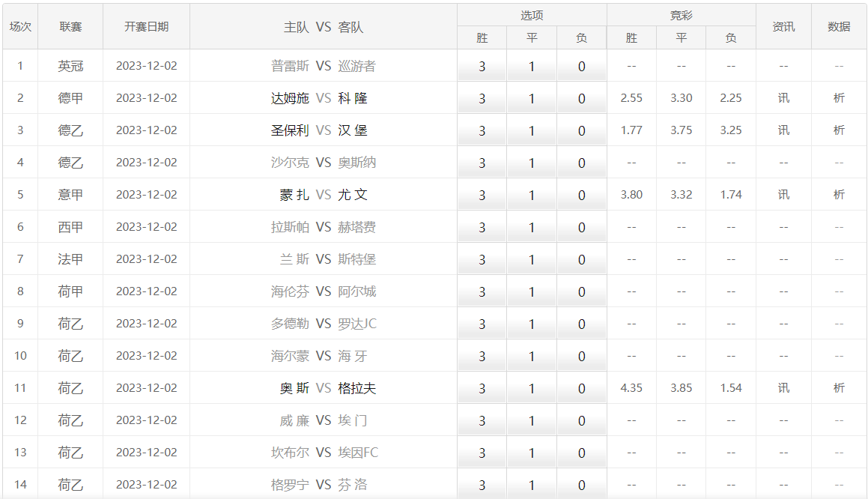Choose loss 0 for 威廉 VS 埃门
868x499 pixels.
coord(581,420)
